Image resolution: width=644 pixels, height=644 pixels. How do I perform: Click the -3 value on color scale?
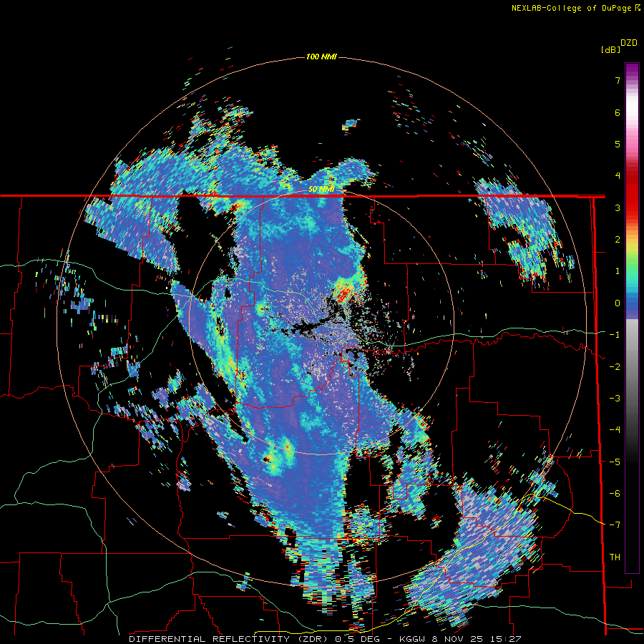click(x=615, y=399)
